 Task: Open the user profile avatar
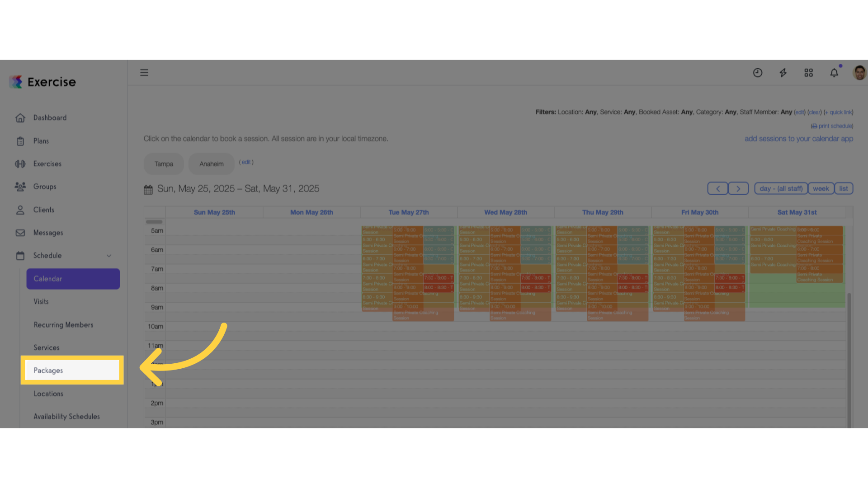point(859,73)
